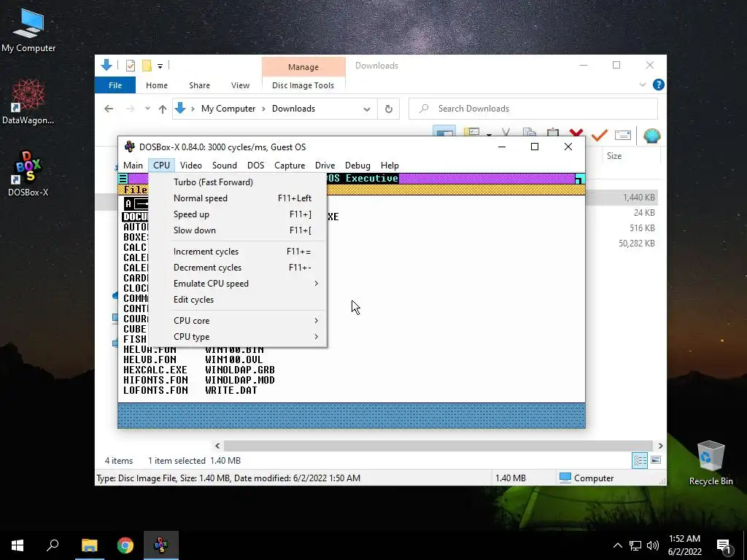Click Properties checkmark in Explorer toolbar
Image resolution: width=747 pixels, height=560 pixels.
(600, 135)
